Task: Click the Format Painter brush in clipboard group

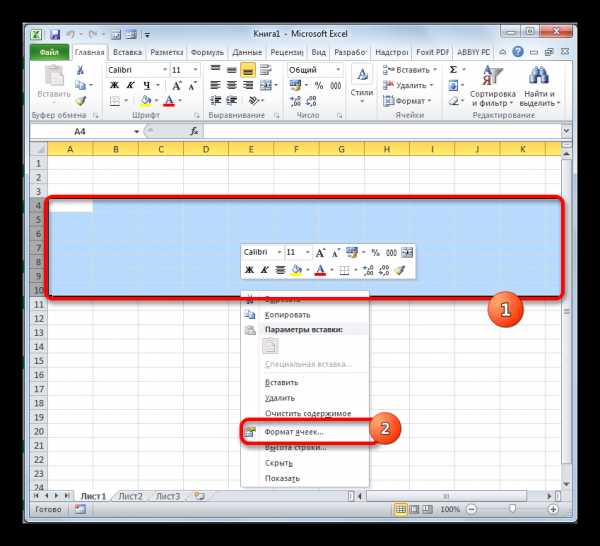Action: (80, 101)
